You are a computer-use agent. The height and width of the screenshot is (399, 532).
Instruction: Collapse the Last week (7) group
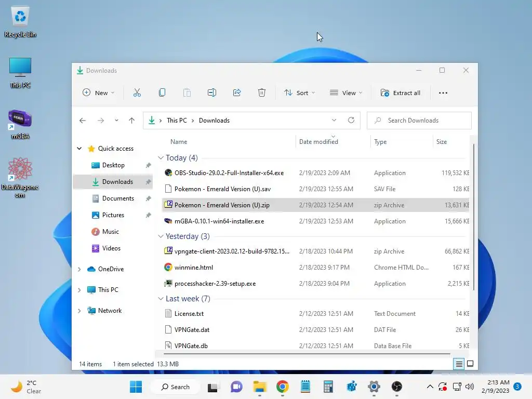[x=161, y=299]
